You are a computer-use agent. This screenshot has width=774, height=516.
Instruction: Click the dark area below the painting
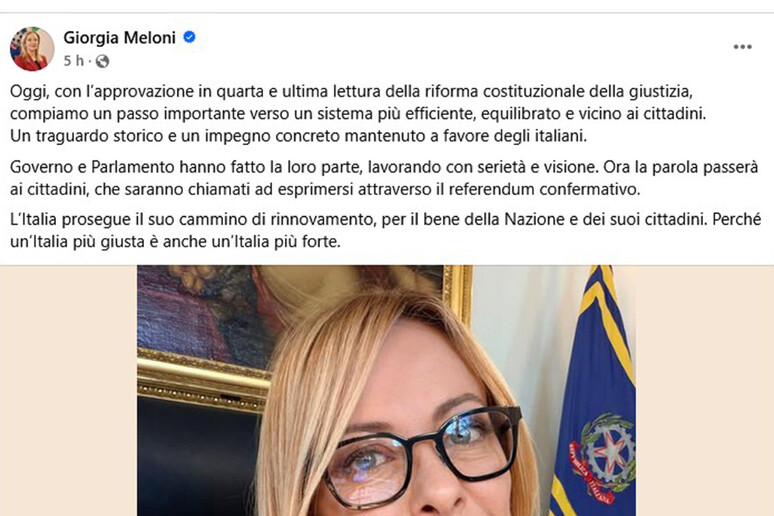click(x=197, y=459)
